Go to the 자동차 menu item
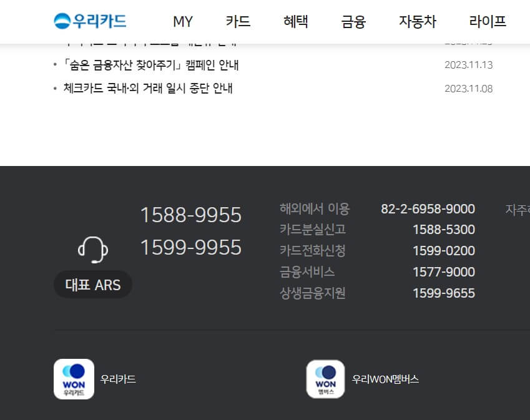The image size is (530, 420). coord(417,21)
